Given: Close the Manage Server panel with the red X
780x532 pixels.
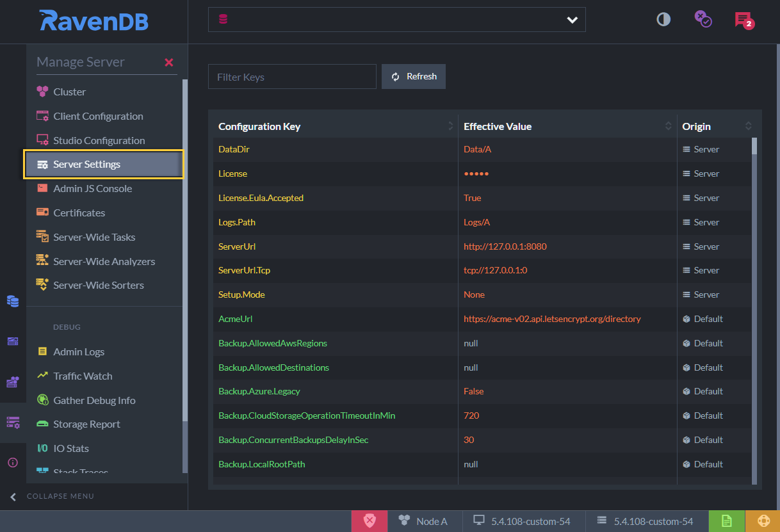Looking at the screenshot, I should (x=169, y=62).
